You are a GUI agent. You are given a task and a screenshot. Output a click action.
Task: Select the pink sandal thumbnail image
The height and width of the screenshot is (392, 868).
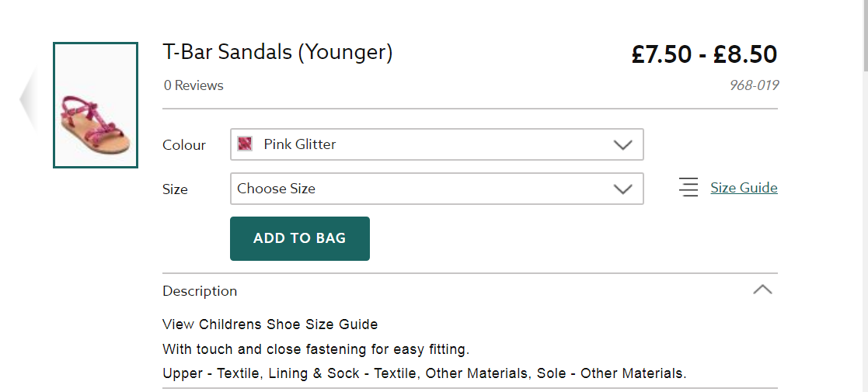pyautogui.click(x=96, y=106)
